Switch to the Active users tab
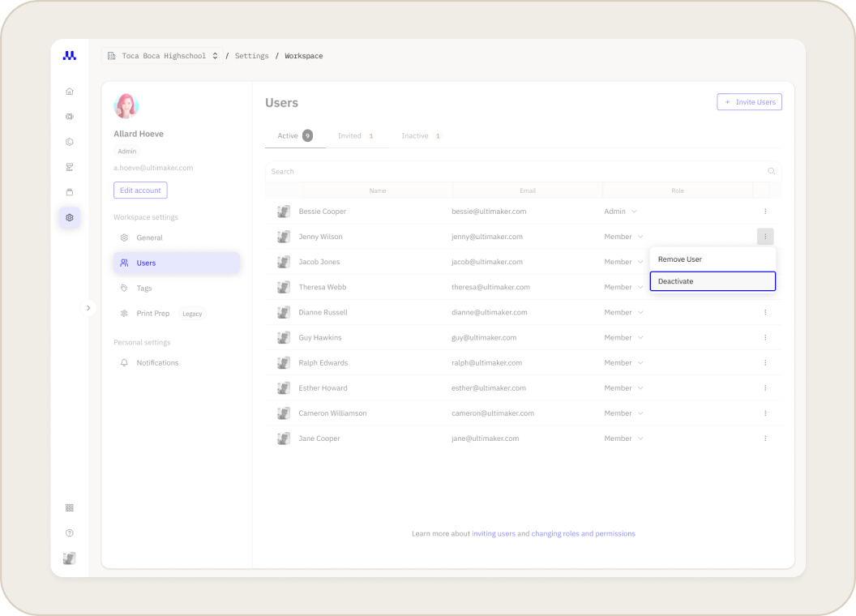856x616 pixels. tap(295, 136)
